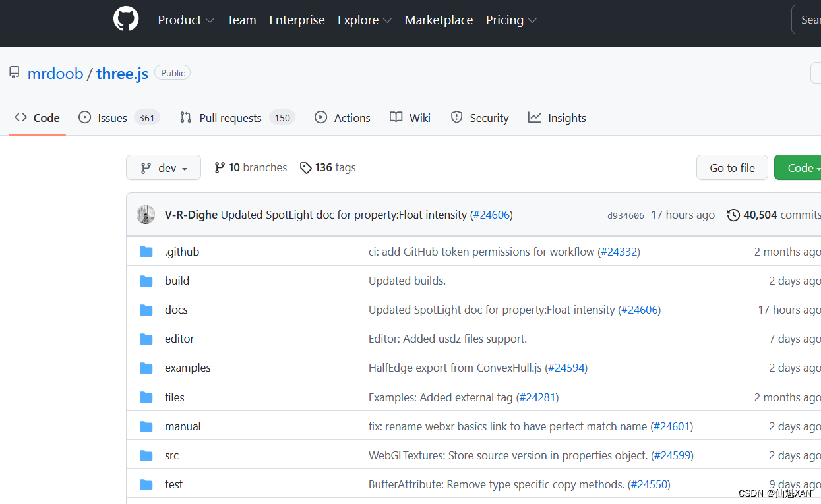Viewport: 821px width, 504px height.
Task: Click the search field at top right
Action: click(806, 20)
